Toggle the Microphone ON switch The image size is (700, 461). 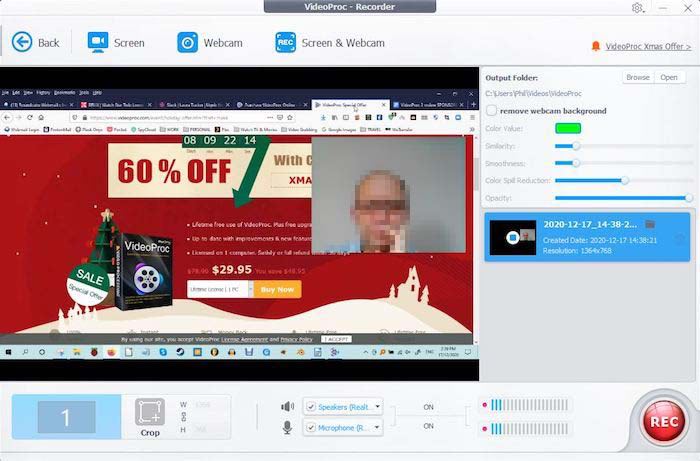coord(429,426)
